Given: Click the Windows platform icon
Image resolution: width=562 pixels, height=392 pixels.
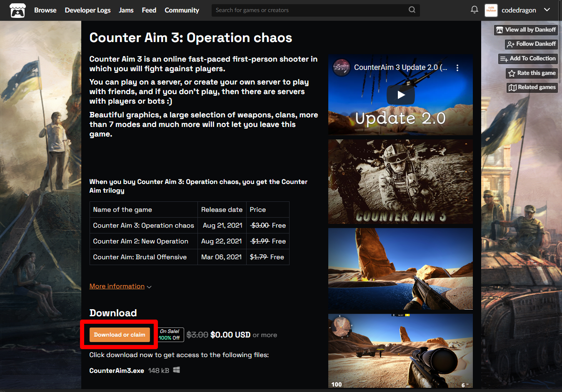Looking at the screenshot, I should pos(177,370).
